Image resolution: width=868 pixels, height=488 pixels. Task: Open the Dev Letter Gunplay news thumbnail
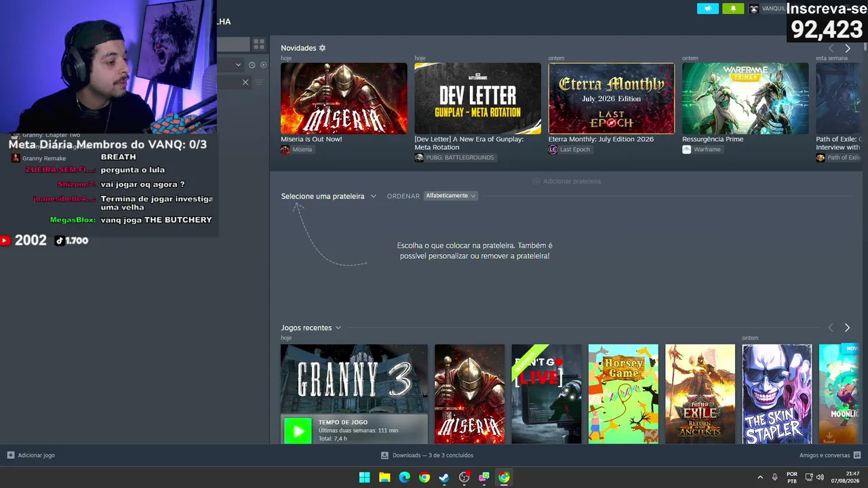coord(477,98)
